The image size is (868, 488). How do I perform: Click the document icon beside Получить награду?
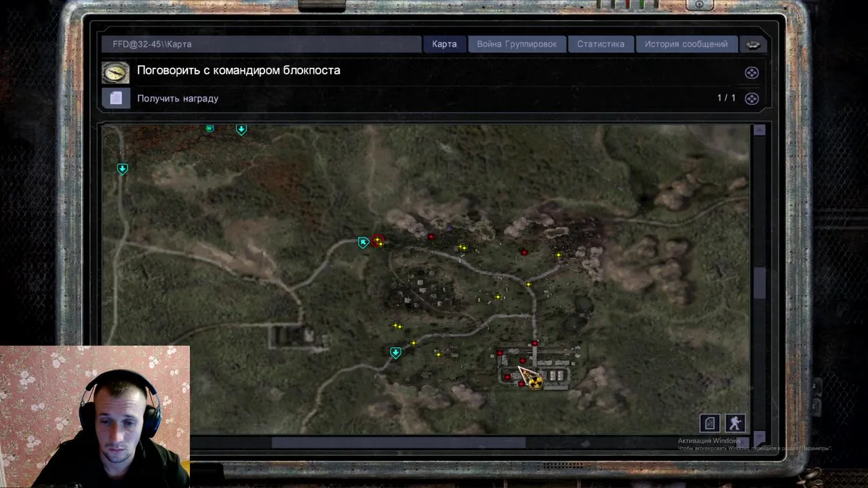click(x=116, y=98)
